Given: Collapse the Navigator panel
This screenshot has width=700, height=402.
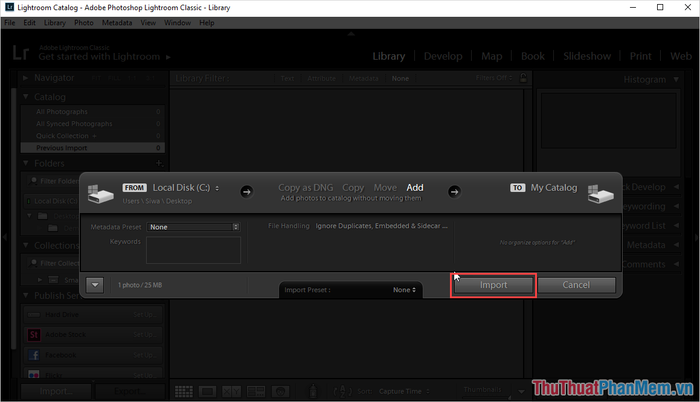Looking at the screenshot, I should pos(25,78).
